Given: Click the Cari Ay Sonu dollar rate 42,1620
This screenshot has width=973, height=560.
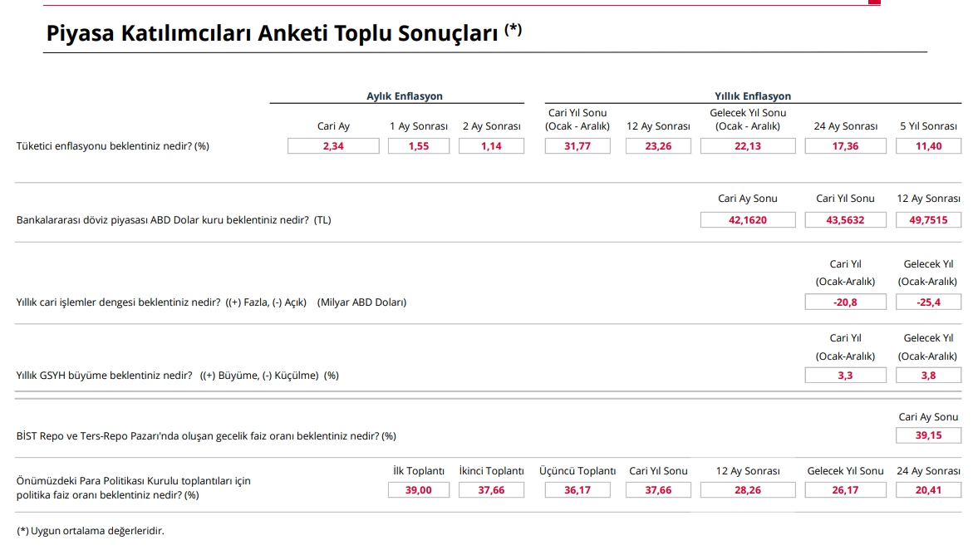Looking at the screenshot, I should [748, 220].
